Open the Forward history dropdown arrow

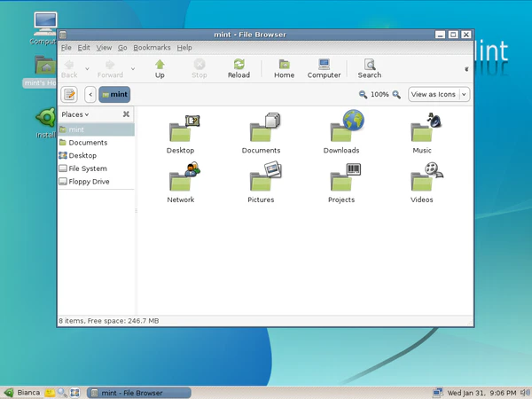[134, 69]
